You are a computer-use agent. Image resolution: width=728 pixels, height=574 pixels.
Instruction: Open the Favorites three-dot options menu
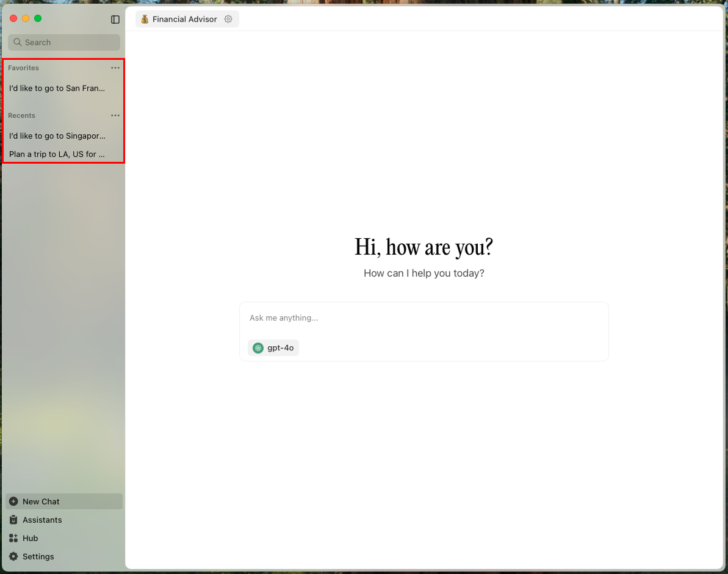point(115,68)
